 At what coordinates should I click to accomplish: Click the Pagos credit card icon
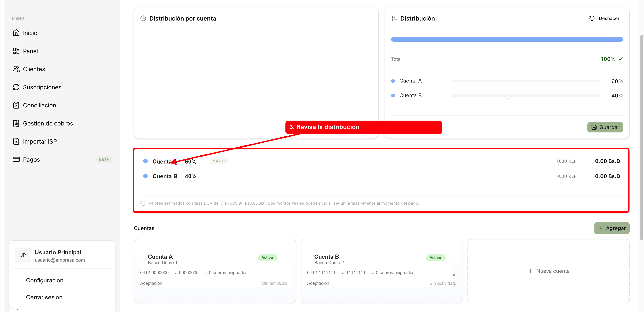coord(16,160)
